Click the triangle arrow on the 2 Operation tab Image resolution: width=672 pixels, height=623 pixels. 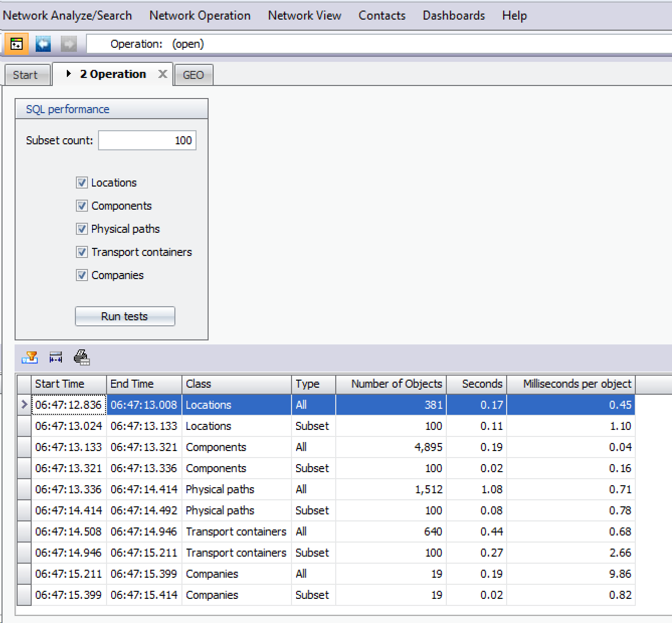pyautogui.click(x=69, y=74)
